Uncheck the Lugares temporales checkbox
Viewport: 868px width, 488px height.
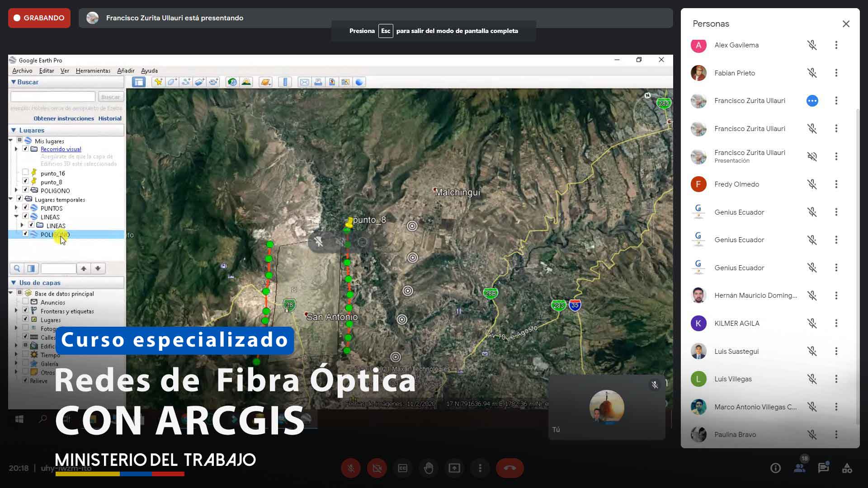(x=19, y=199)
